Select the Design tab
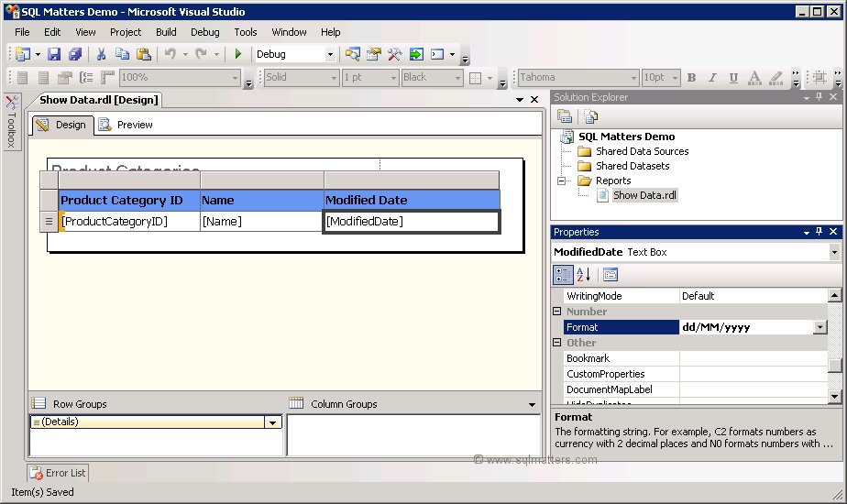 click(x=61, y=125)
